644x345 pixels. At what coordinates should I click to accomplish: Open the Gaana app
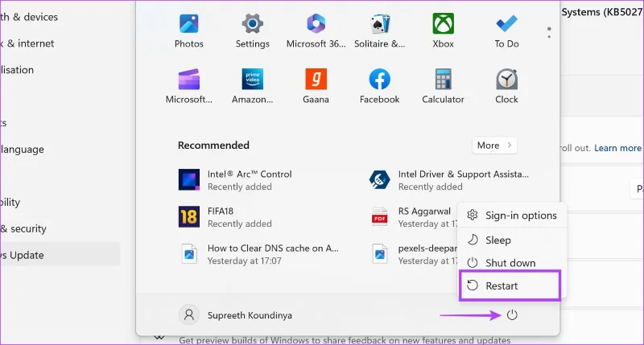(x=316, y=87)
